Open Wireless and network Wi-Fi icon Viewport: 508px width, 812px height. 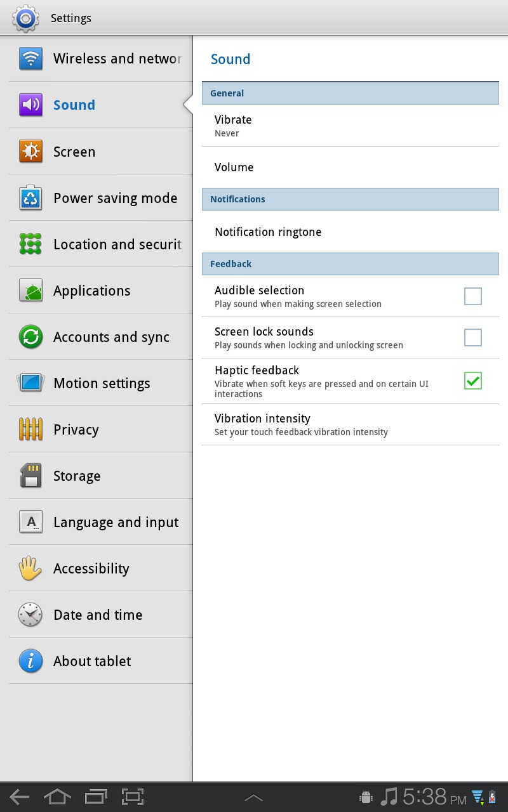pyautogui.click(x=30, y=58)
